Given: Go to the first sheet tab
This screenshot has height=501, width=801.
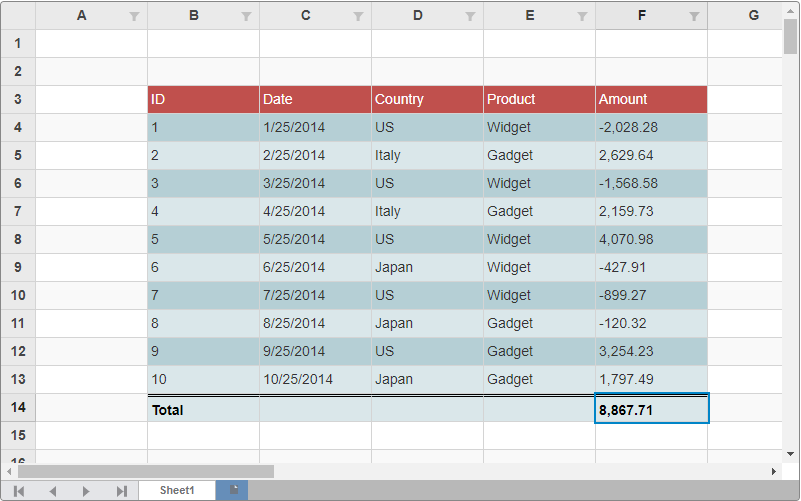Looking at the screenshot, I should tap(19, 491).
